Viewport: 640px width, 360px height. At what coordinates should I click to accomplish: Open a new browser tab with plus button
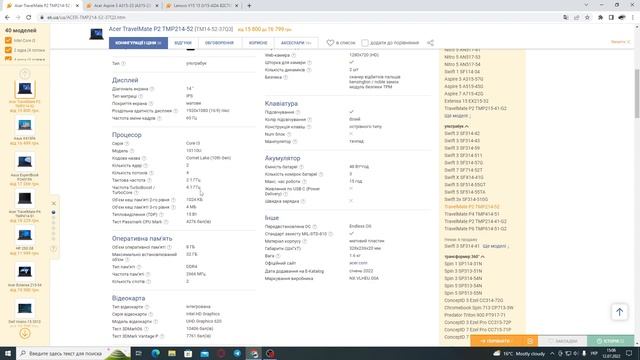[x=249, y=6]
